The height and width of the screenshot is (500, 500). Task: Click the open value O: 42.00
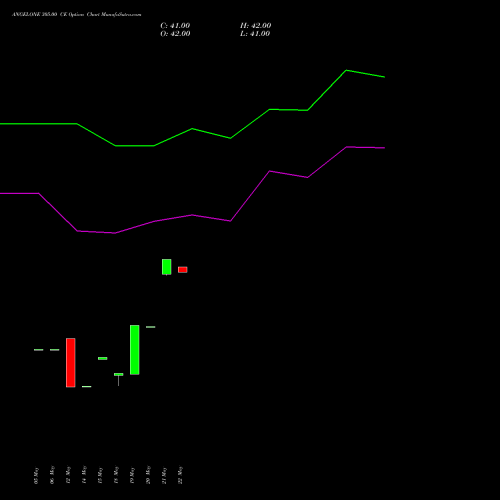click(x=175, y=34)
